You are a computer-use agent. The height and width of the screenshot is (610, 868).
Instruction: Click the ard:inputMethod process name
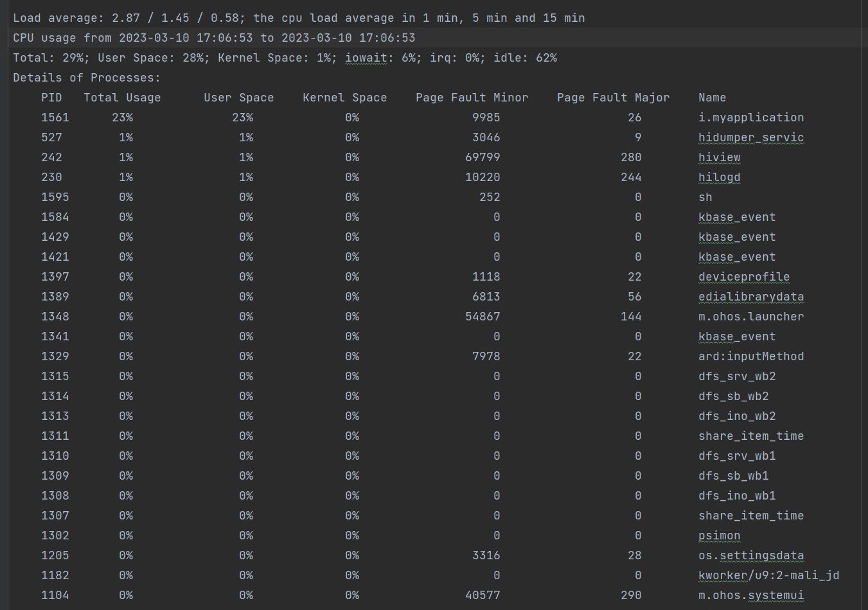pyautogui.click(x=750, y=356)
